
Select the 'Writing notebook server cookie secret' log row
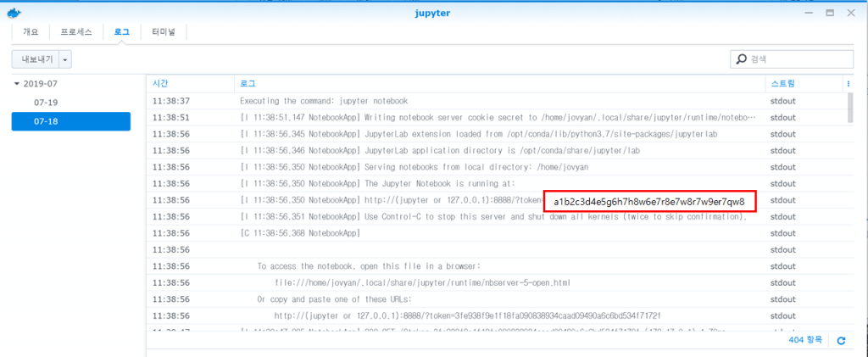497,117
